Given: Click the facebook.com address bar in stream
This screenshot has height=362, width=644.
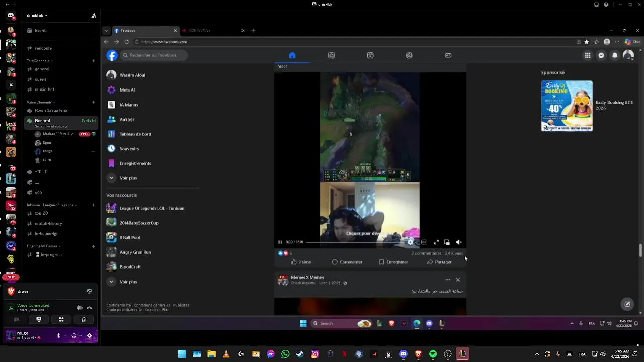Looking at the screenshot, I should coord(352,42).
